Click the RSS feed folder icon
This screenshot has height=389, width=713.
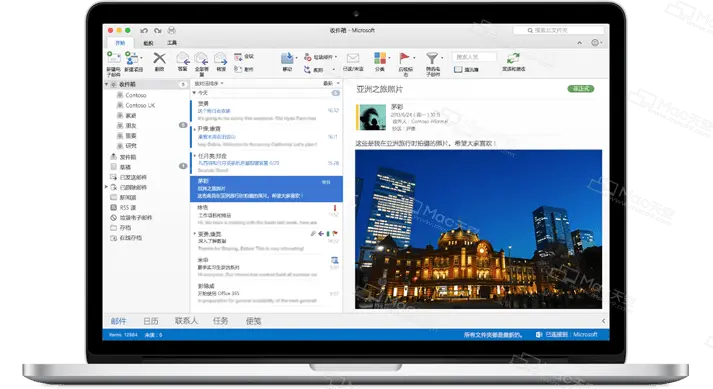pyautogui.click(x=114, y=207)
